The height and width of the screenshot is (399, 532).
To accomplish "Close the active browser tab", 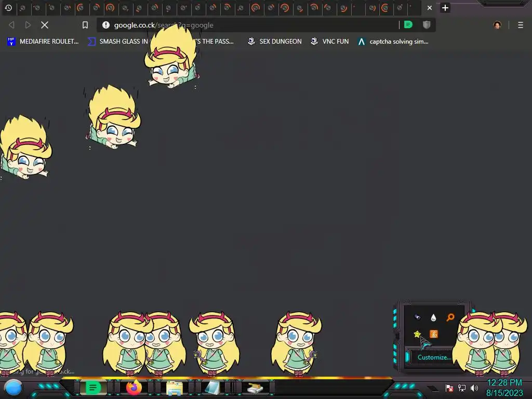I will tap(430, 8).
